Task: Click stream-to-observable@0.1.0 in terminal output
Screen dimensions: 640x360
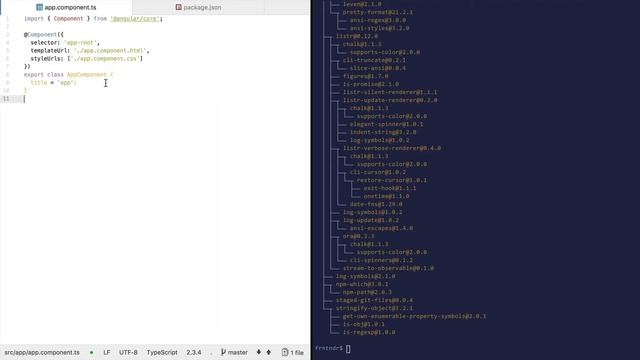Action: (x=388, y=268)
